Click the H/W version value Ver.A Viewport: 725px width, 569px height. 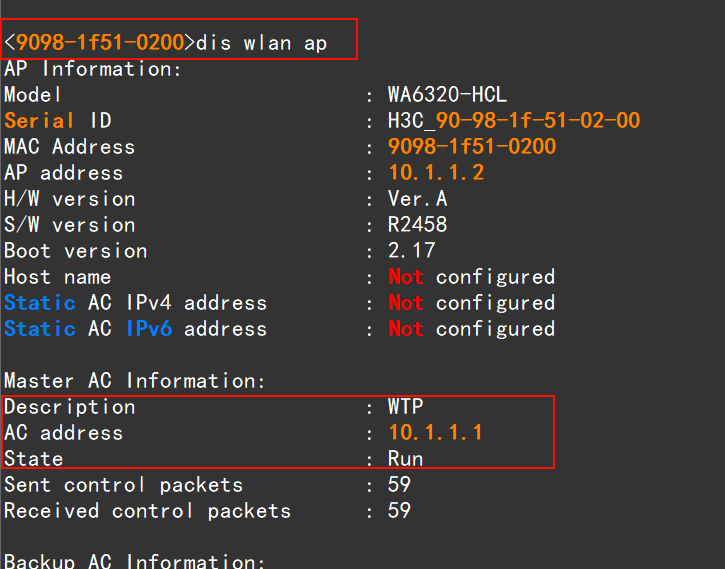tap(418, 199)
